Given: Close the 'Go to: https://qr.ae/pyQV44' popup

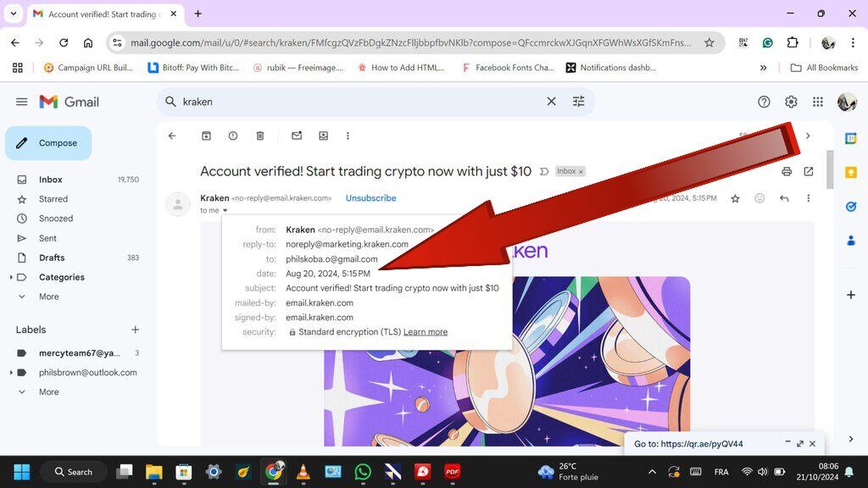Looking at the screenshot, I should coord(812,444).
